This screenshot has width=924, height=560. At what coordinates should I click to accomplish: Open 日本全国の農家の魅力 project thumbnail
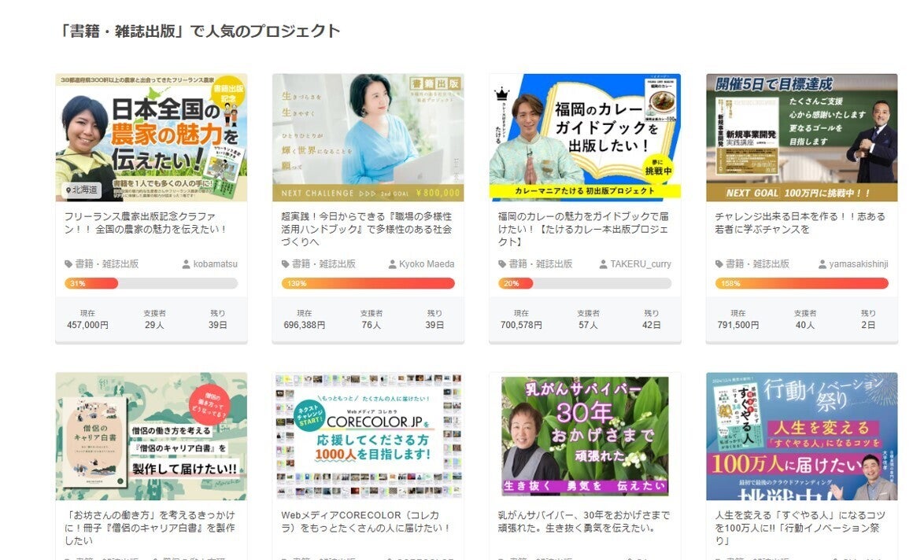[x=151, y=138]
